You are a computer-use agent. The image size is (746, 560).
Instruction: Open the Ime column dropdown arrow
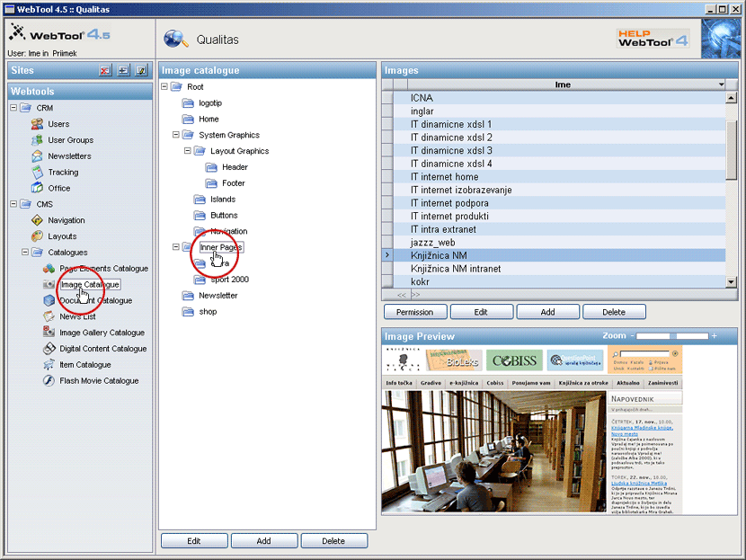tap(721, 84)
